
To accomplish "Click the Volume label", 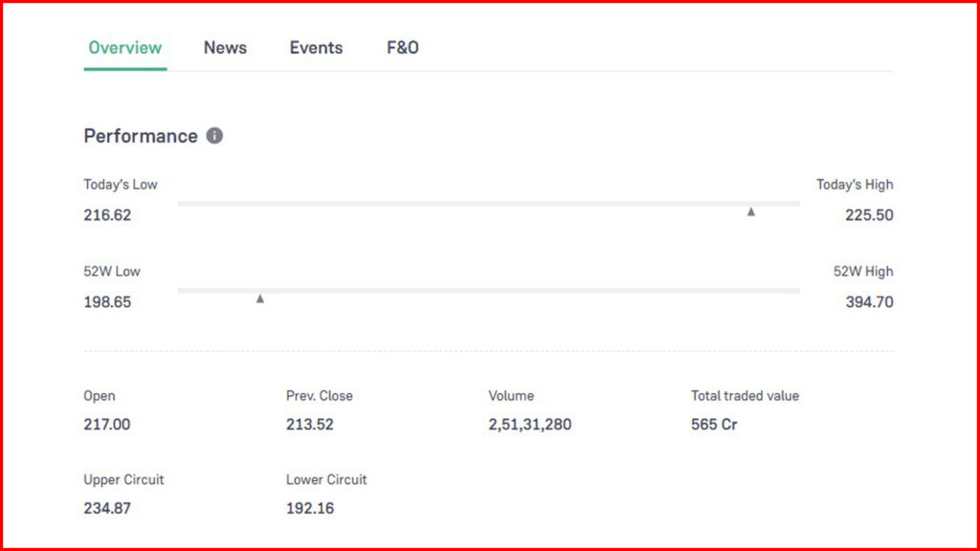I will pyautogui.click(x=511, y=395).
